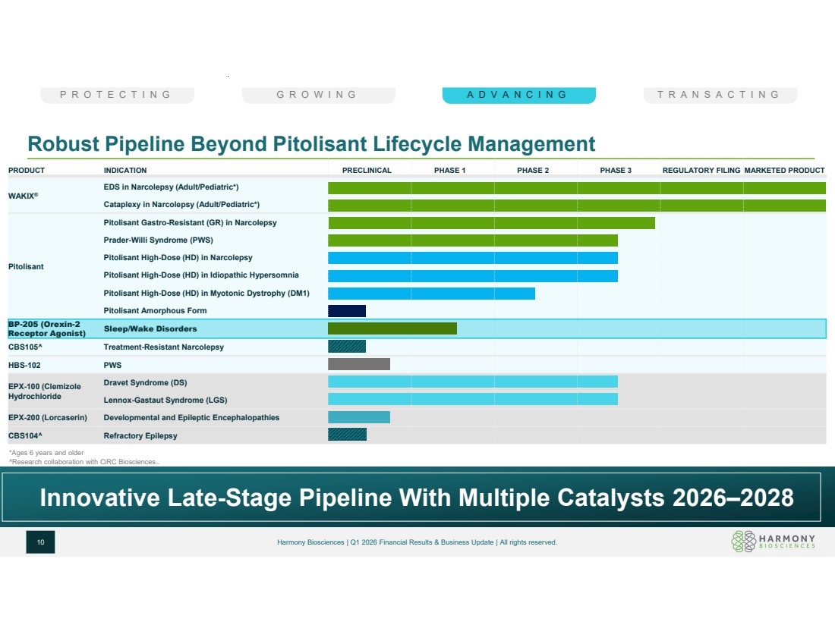Click the Harmony Biosciences logo
The image size is (835, 644).
(x=774, y=542)
